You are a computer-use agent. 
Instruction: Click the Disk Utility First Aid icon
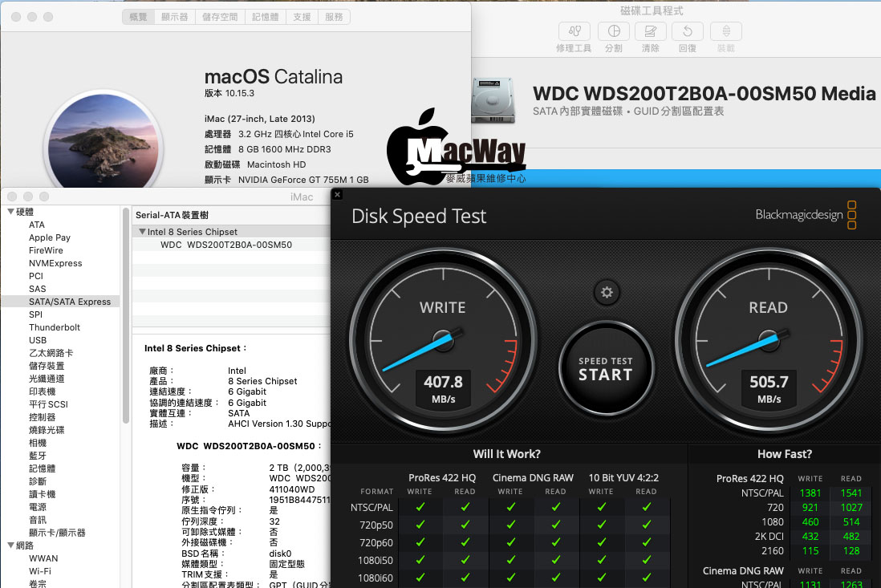pyautogui.click(x=574, y=31)
